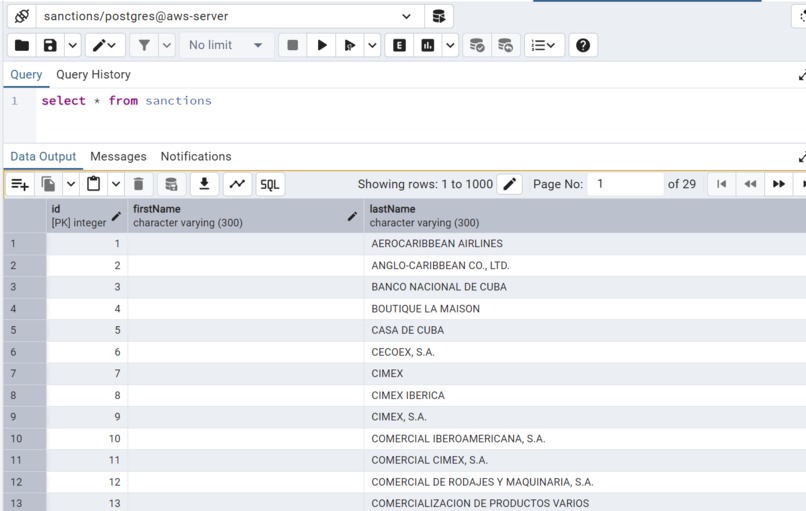This screenshot has height=511, width=806.
Task: Open the Messages tab
Action: [x=118, y=156]
